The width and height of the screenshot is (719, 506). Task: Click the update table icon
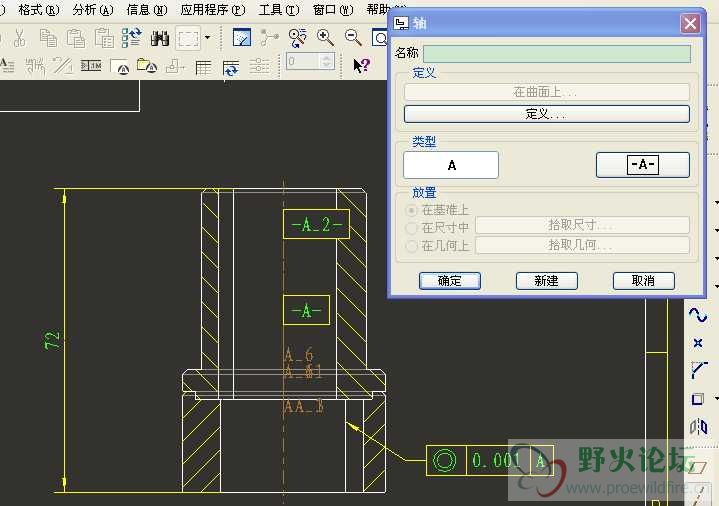coord(231,68)
